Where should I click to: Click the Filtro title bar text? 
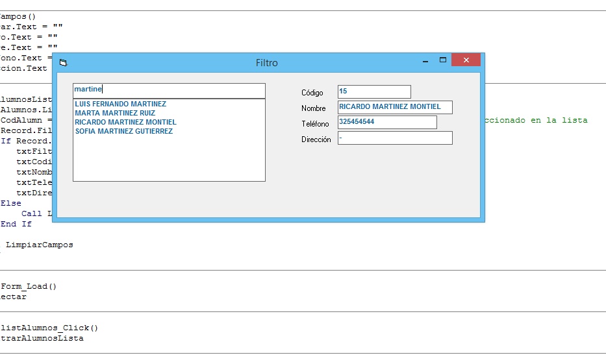pyautogui.click(x=266, y=63)
